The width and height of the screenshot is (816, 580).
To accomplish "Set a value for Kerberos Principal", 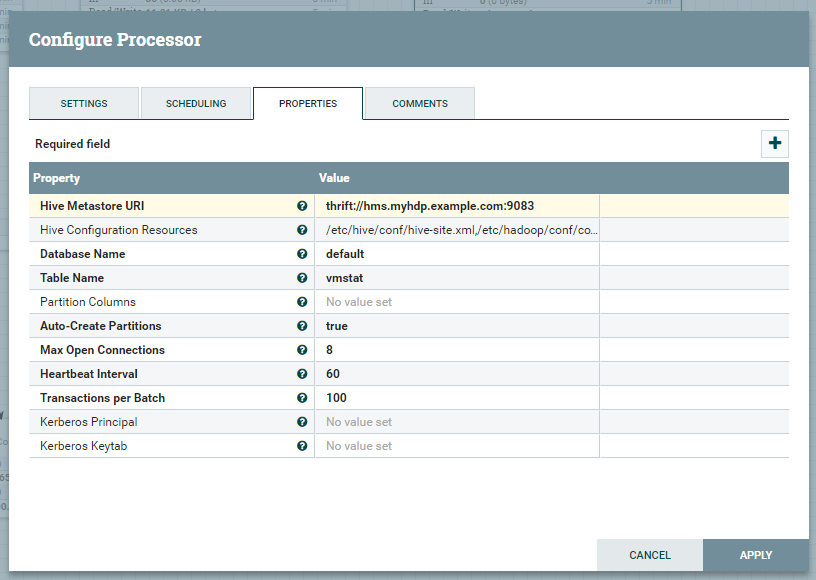I will pos(457,422).
